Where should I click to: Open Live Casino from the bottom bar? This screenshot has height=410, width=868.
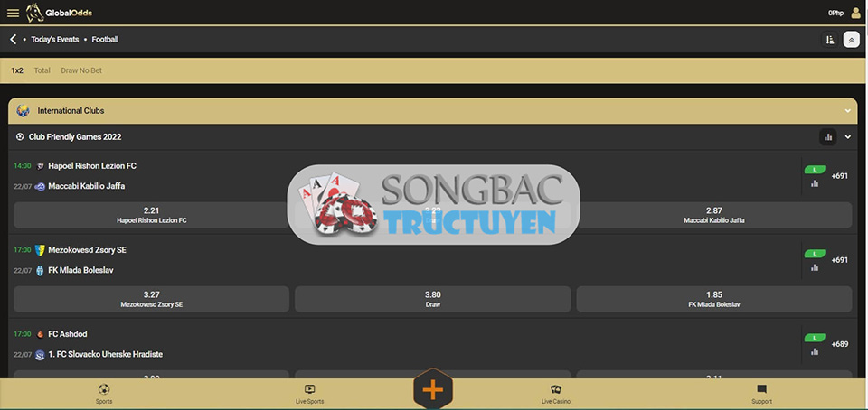coord(556,394)
